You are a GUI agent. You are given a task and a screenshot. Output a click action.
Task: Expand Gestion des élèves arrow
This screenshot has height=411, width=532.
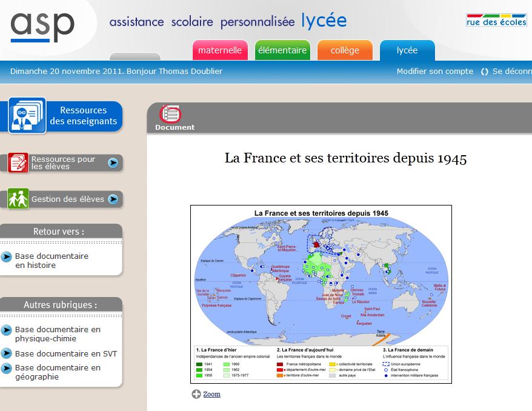click(x=113, y=199)
